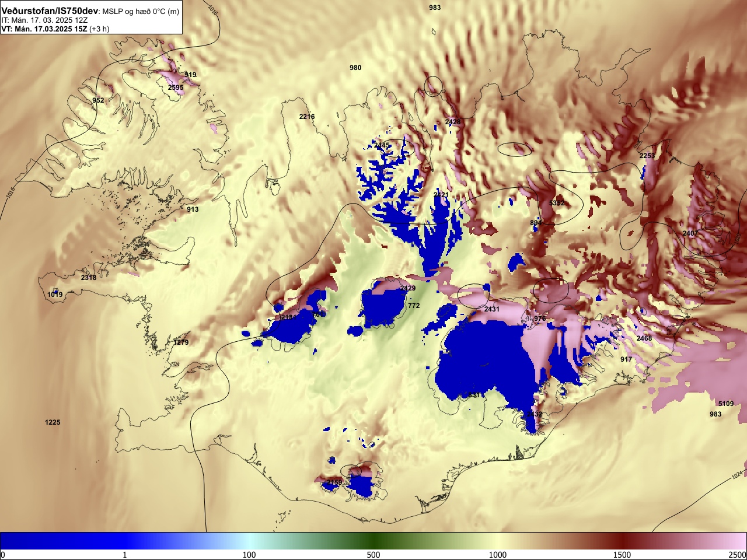Viewport: 747px width, 560px height.
Task: Click the 100 tick on the color scale
Action: tap(249, 555)
